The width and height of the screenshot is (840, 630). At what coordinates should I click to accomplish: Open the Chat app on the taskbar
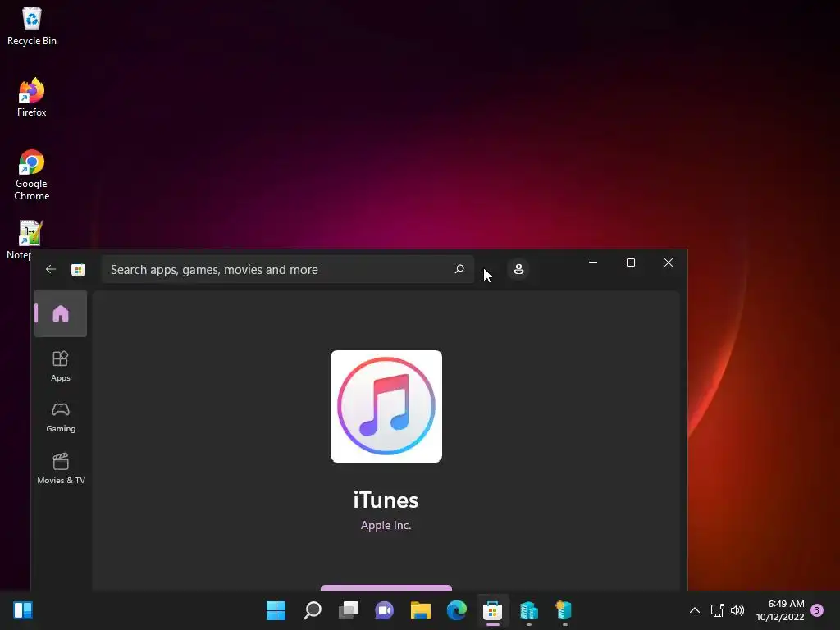pyautogui.click(x=384, y=610)
